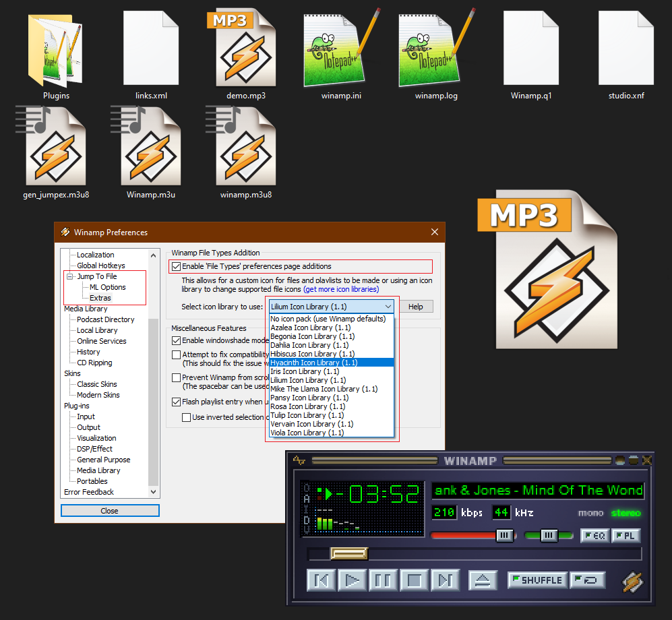
Task: Click the balance slider in Winamp player
Action: coord(549,535)
